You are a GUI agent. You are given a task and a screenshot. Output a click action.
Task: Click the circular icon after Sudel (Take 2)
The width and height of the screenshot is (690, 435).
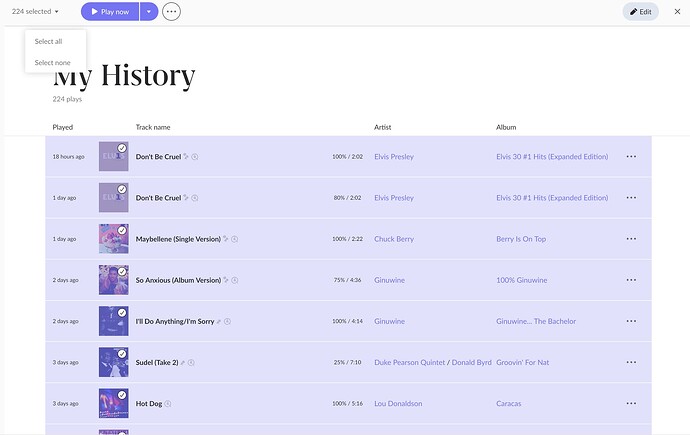191,363
